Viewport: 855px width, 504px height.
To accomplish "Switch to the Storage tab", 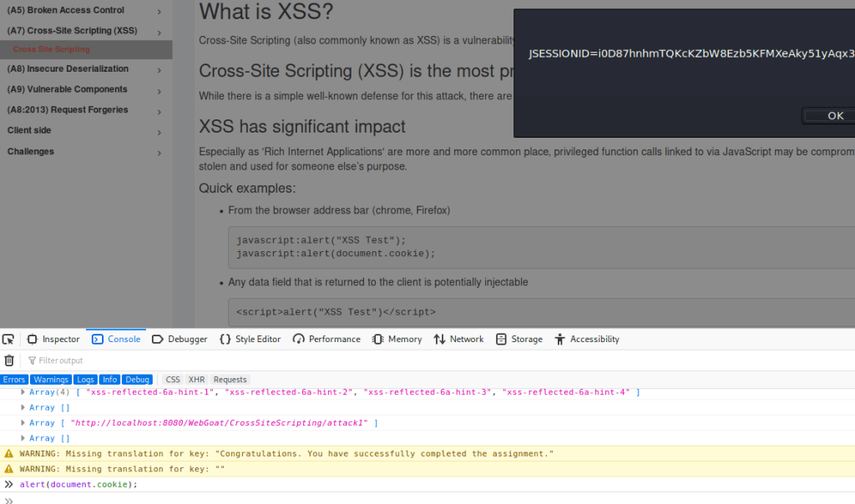I will pos(519,340).
